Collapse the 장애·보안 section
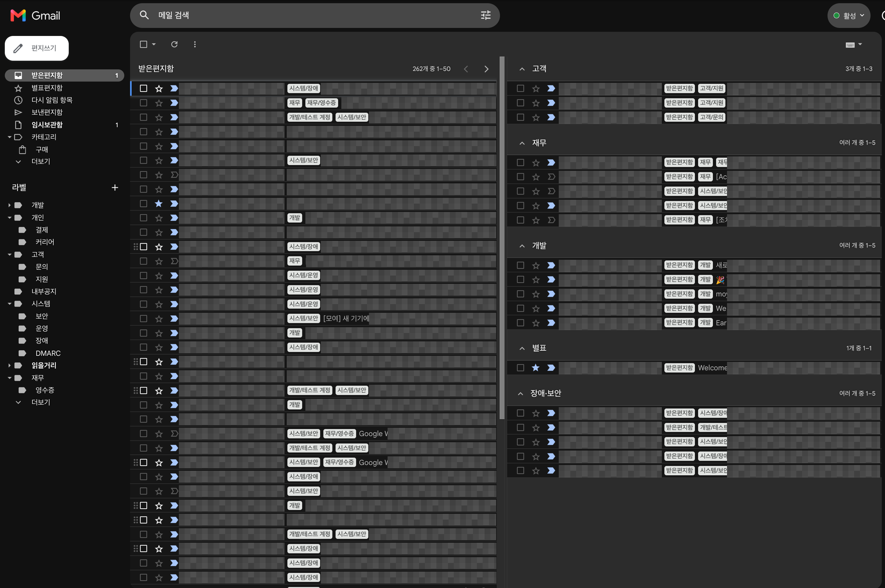The height and width of the screenshot is (588, 885). point(520,394)
